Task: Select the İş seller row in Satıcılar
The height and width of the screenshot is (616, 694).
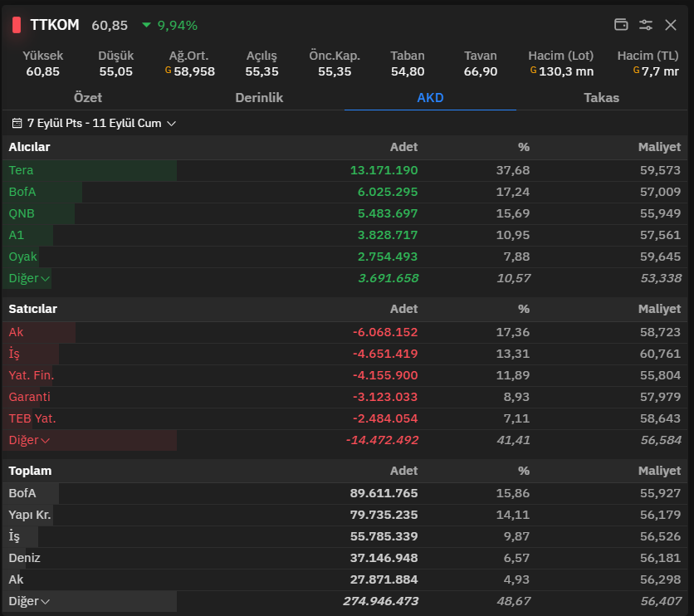Action: click(x=345, y=354)
